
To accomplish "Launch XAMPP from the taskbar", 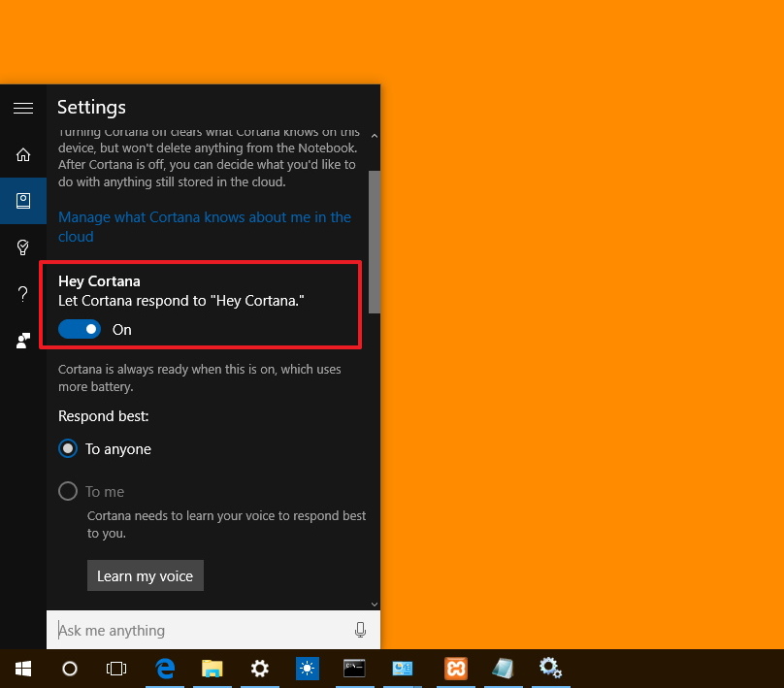I will 455,669.
